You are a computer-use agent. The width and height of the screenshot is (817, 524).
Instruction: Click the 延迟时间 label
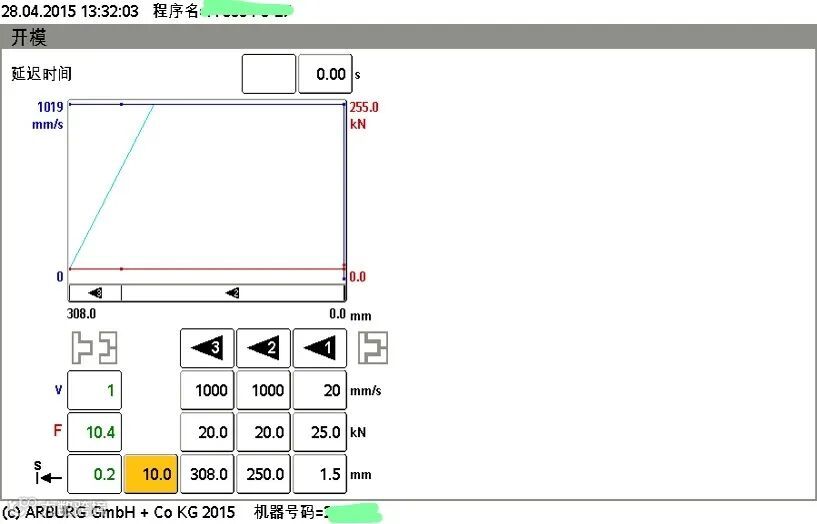pyautogui.click(x=42, y=74)
